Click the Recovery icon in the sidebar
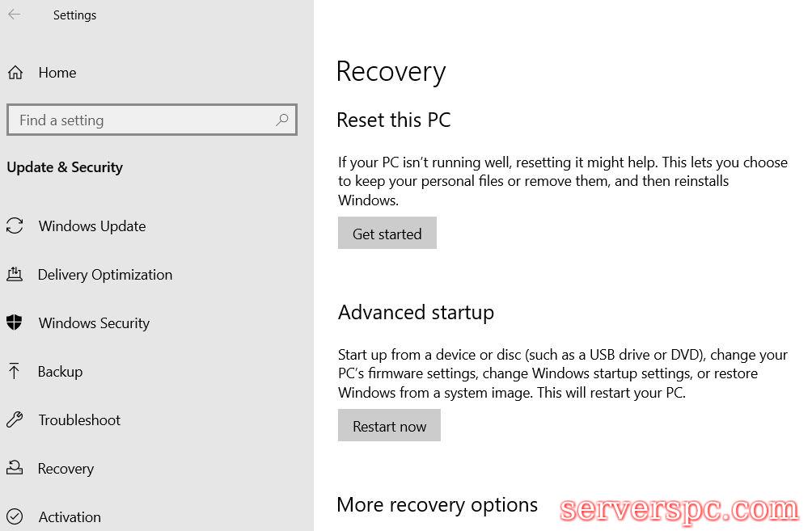 click(x=15, y=469)
